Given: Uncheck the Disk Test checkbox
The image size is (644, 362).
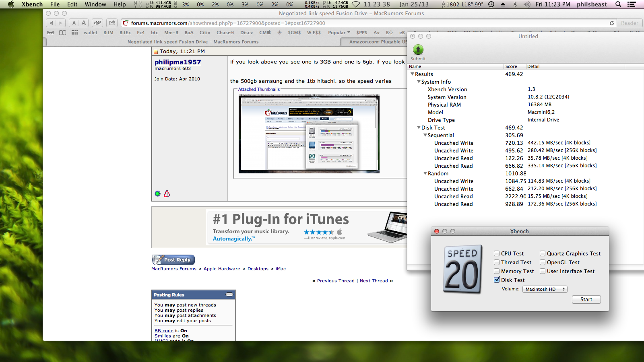Looking at the screenshot, I should tap(497, 280).
